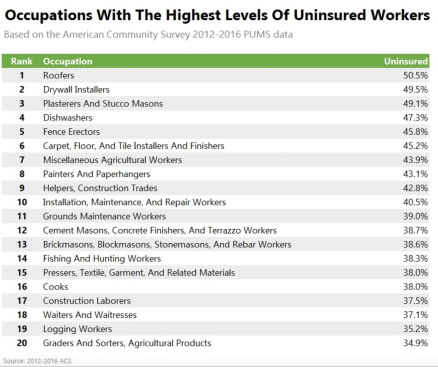This screenshot has width=438, height=367.
Task: Click the Fence Erectors entry
Action: click(x=71, y=132)
